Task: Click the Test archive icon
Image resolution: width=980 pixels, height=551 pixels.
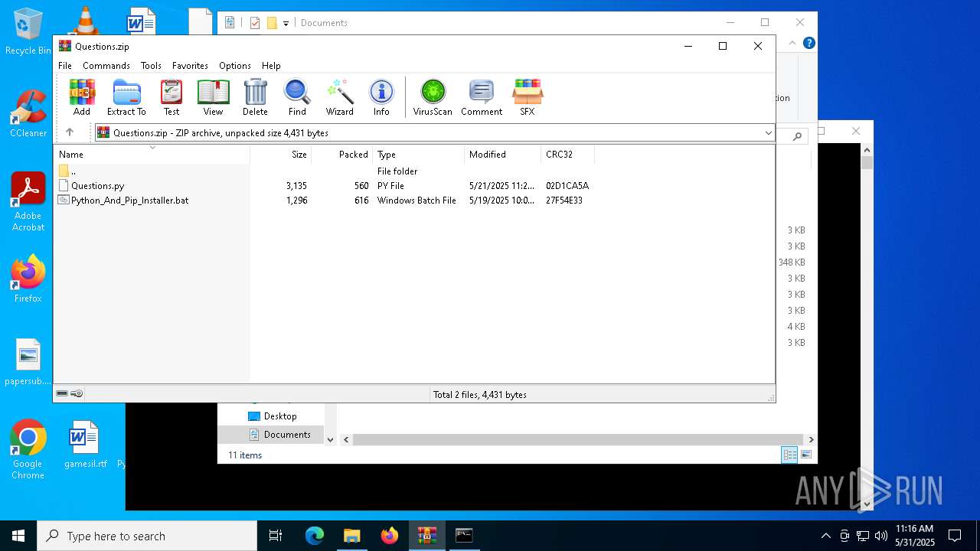Action: point(171,97)
